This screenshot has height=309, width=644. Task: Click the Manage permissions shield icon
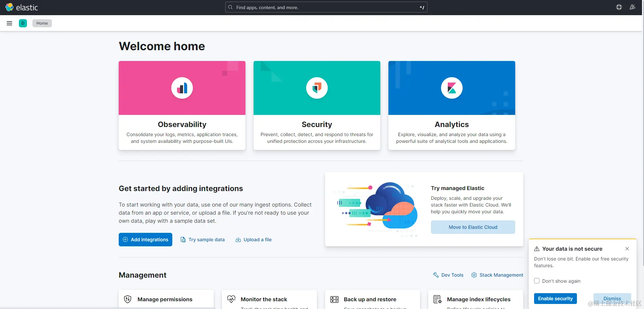pyautogui.click(x=127, y=299)
